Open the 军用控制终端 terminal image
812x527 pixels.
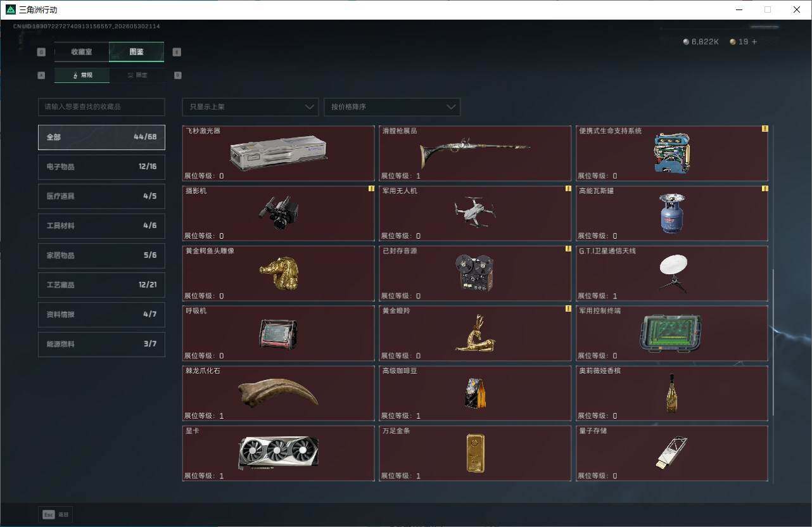click(671, 333)
